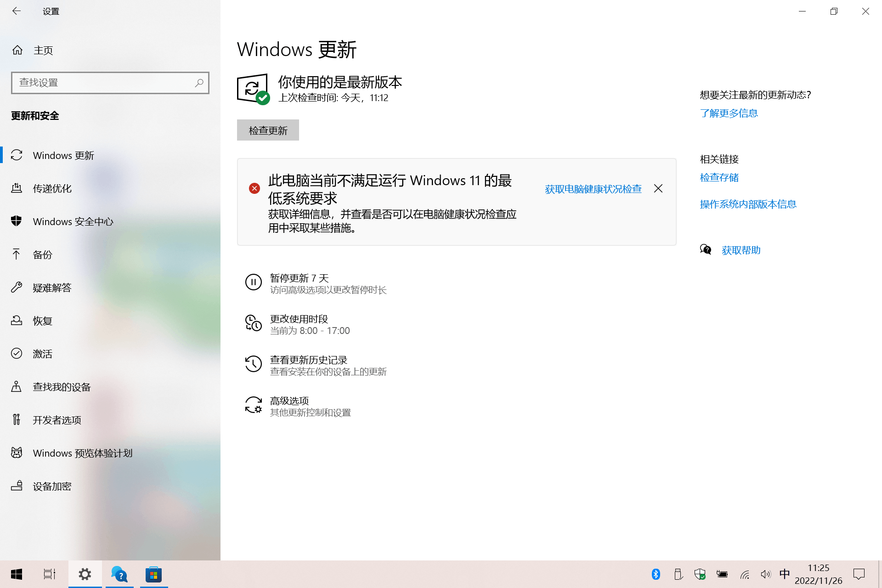This screenshot has width=882, height=588.
Task: Click the search magnifier icon
Action: coord(199,83)
